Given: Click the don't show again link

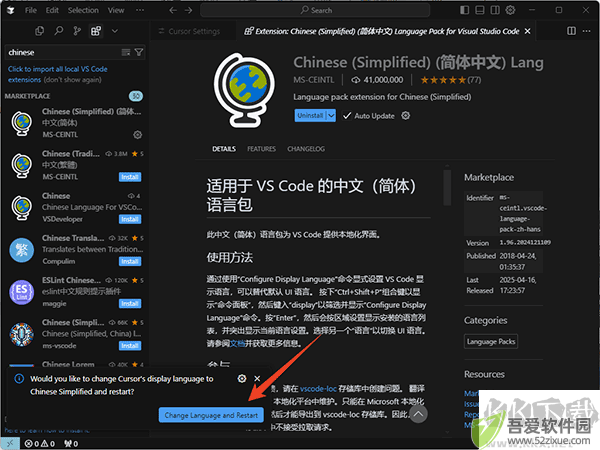Looking at the screenshot, I should (x=72, y=80).
